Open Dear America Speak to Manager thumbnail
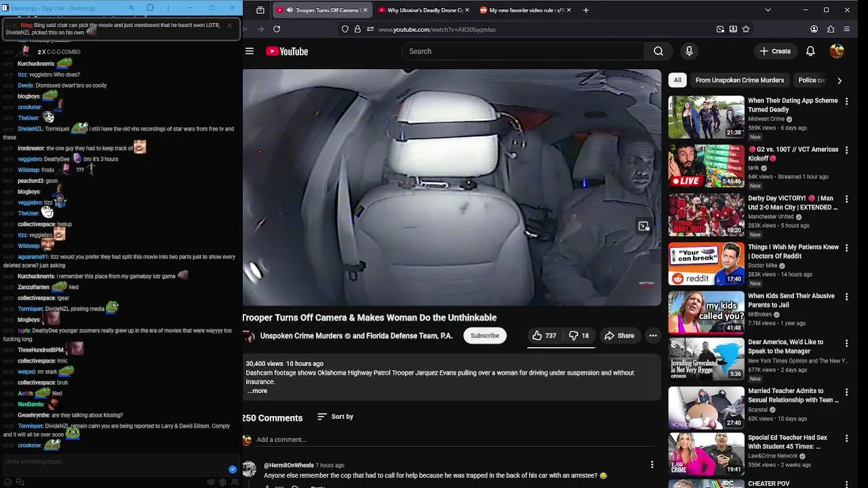This screenshot has width=868, height=488. (x=706, y=359)
